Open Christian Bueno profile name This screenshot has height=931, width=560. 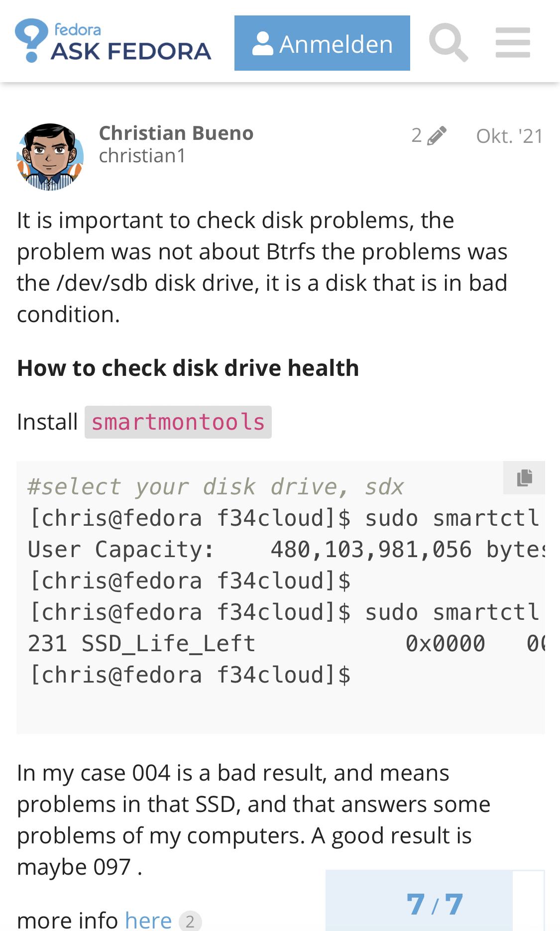pyautogui.click(x=176, y=133)
